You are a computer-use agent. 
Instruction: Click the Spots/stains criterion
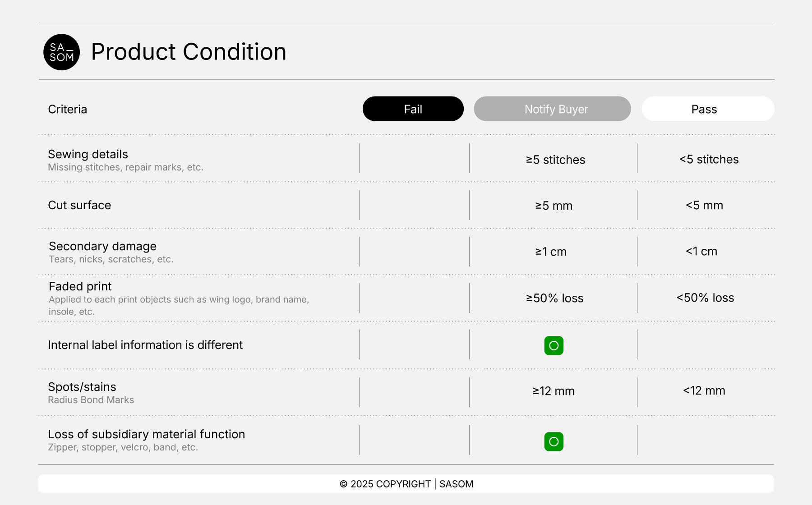[82, 387]
